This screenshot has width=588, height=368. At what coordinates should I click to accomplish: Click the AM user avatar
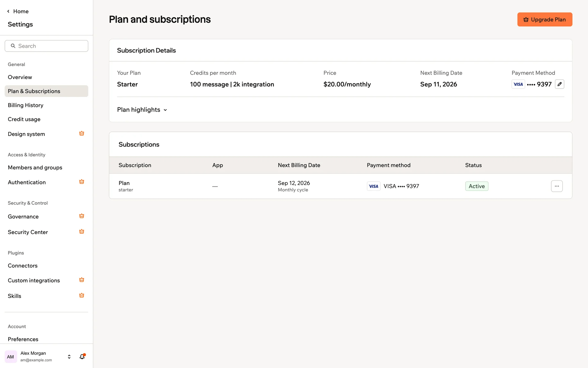coord(11,357)
